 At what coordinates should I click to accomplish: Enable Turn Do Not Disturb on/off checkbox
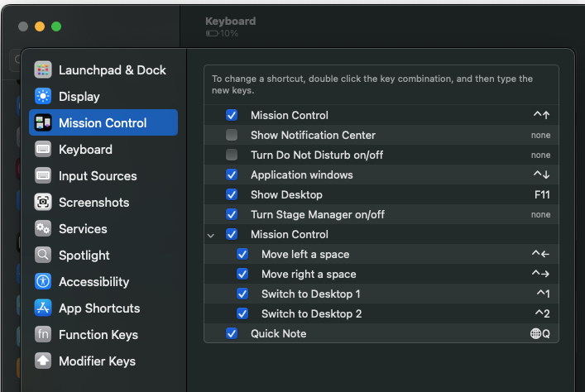pos(232,155)
